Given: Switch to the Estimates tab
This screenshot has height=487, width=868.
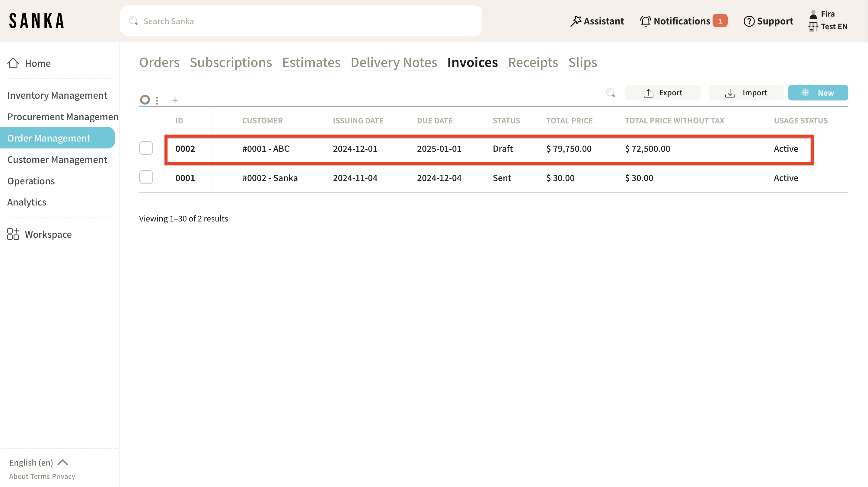Looking at the screenshot, I should click(311, 63).
